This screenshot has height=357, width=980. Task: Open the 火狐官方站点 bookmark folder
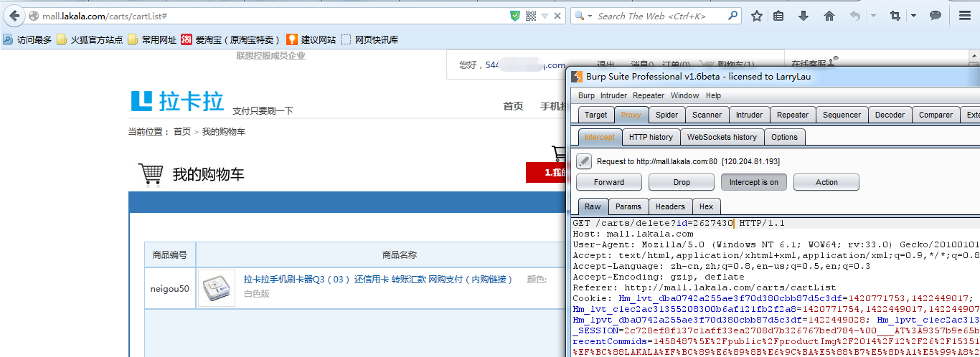point(90,40)
